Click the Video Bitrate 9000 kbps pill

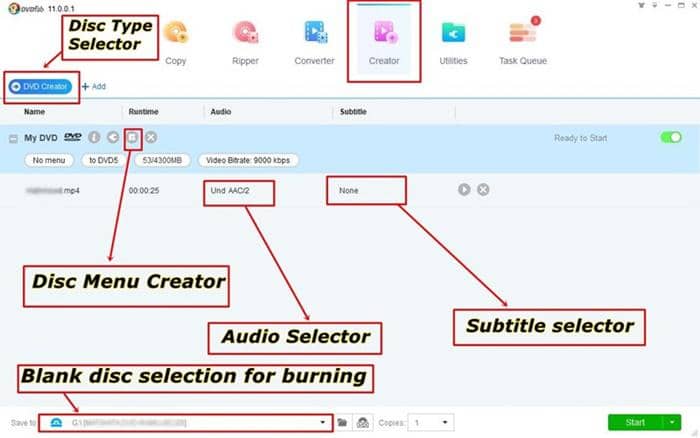coord(248,160)
